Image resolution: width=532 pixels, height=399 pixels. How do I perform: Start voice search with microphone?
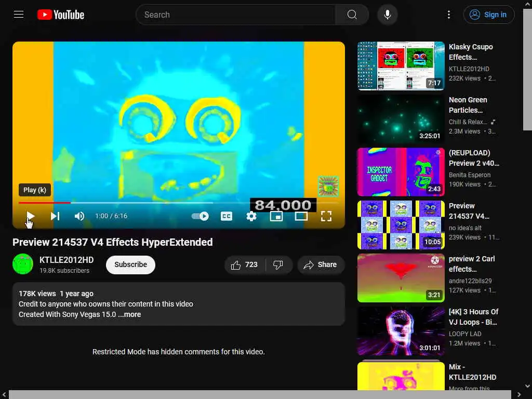[387, 15]
